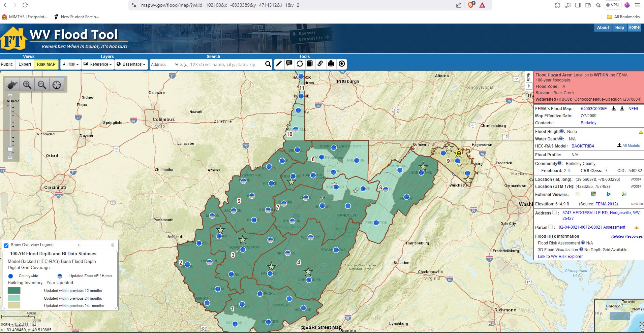
Task: Click Flood Risk Assessment help icon
Action: click(x=583, y=242)
